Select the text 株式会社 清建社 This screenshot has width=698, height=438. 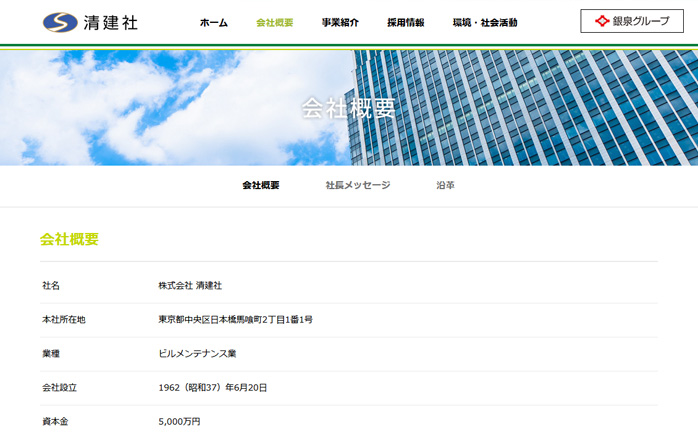click(190, 286)
